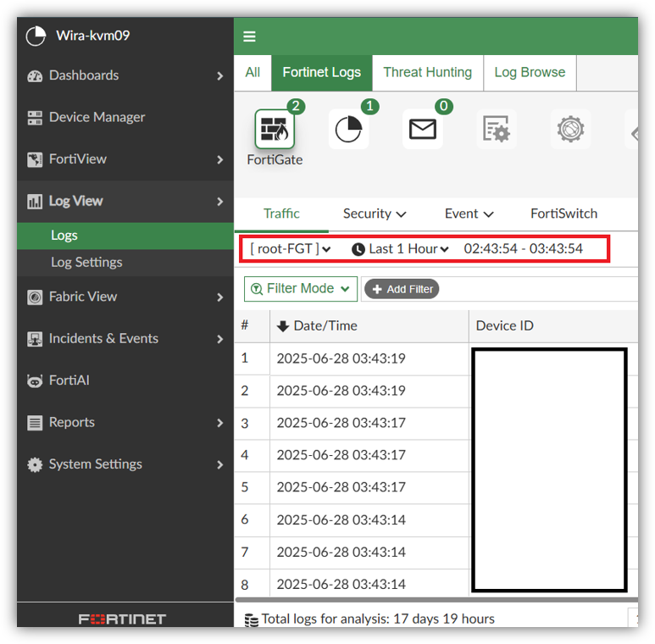Click the 02:43:54 - 03:43:54 time range
Screen dimensions: 655x644
coord(523,249)
